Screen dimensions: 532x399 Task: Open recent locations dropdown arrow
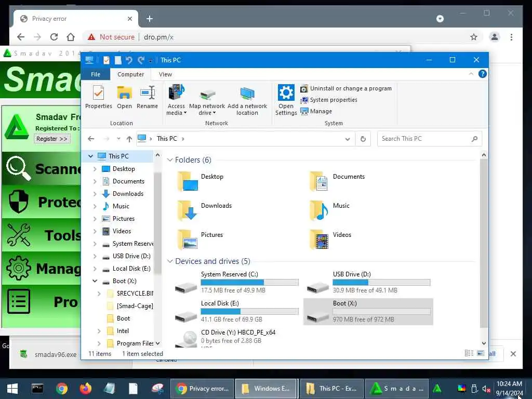click(x=118, y=139)
